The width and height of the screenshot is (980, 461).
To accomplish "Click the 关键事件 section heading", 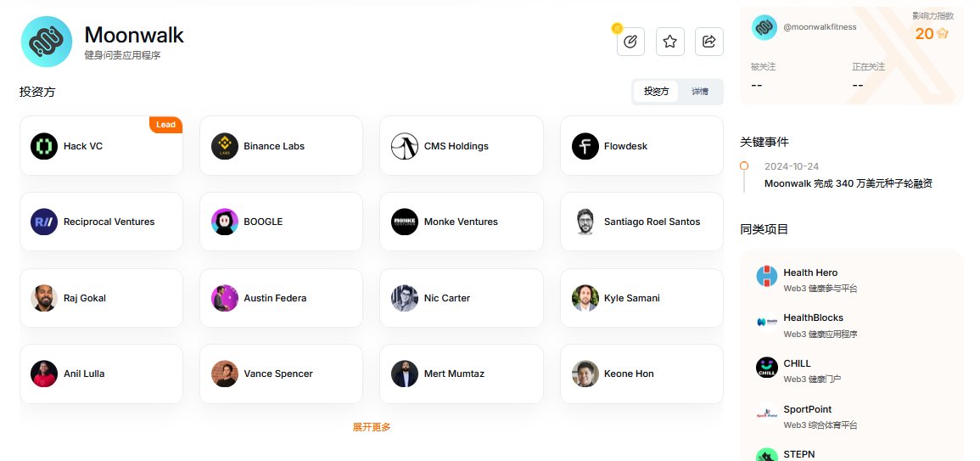I will click(x=764, y=142).
